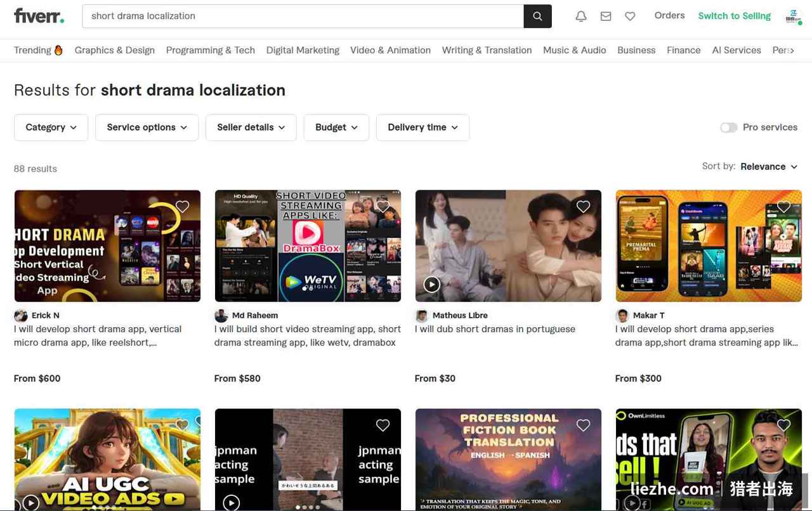Expand the Service options filter
Viewport: 812px width, 511px height.
pyautogui.click(x=147, y=127)
